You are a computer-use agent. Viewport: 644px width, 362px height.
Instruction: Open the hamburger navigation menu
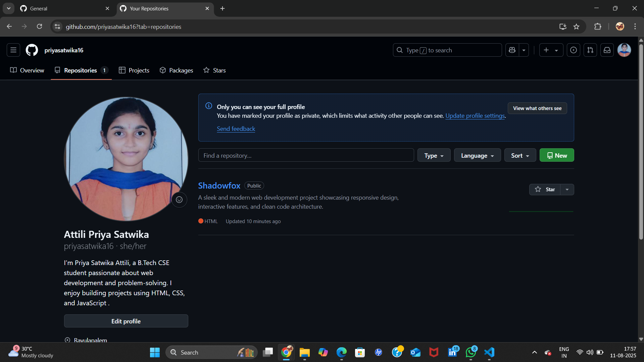click(13, 50)
